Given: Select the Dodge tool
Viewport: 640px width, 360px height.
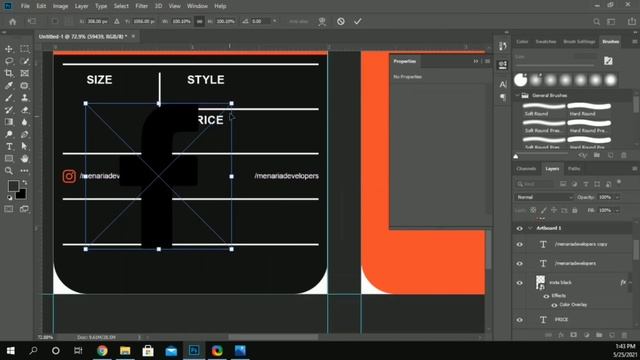Looking at the screenshot, I should tap(9, 134).
